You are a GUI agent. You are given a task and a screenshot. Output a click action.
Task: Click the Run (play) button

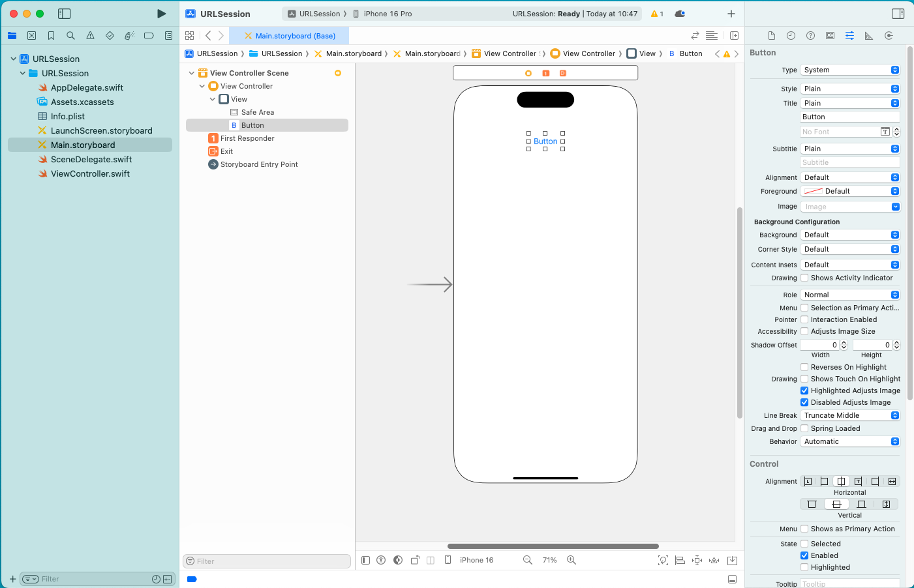click(x=161, y=14)
